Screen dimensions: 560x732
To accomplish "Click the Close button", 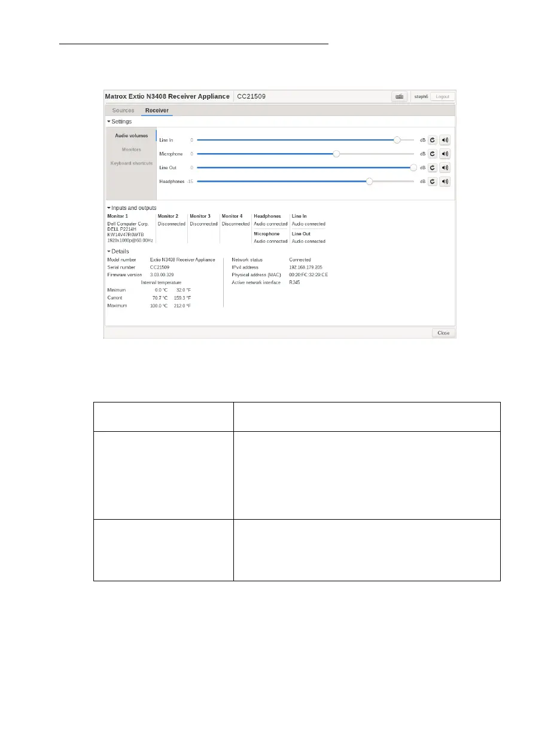I will tap(443, 333).
